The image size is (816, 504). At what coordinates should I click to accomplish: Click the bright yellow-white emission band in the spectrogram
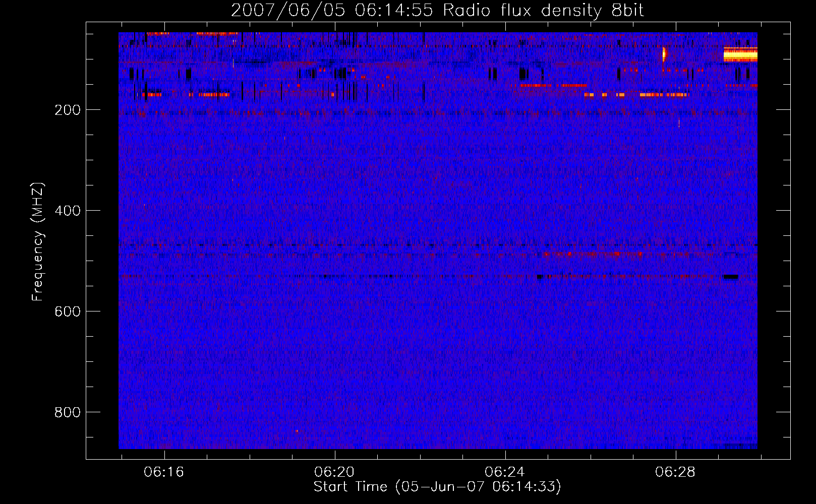click(x=740, y=54)
